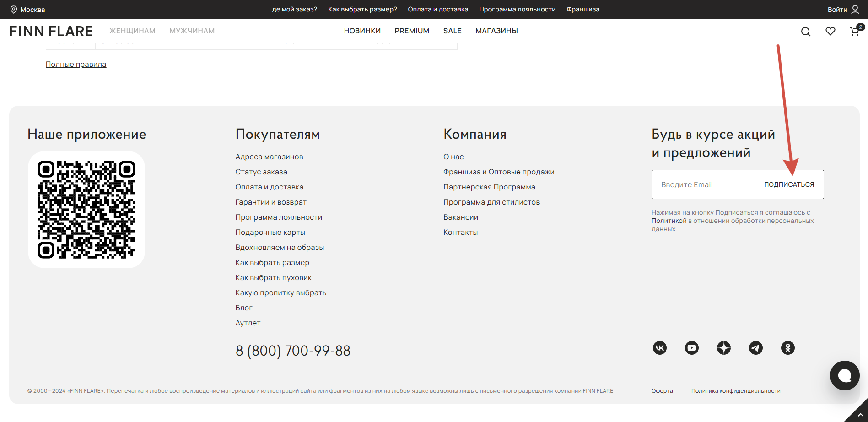This screenshot has width=868, height=422.
Task: Click the scroll-to-top arrow
Action: (x=860, y=414)
